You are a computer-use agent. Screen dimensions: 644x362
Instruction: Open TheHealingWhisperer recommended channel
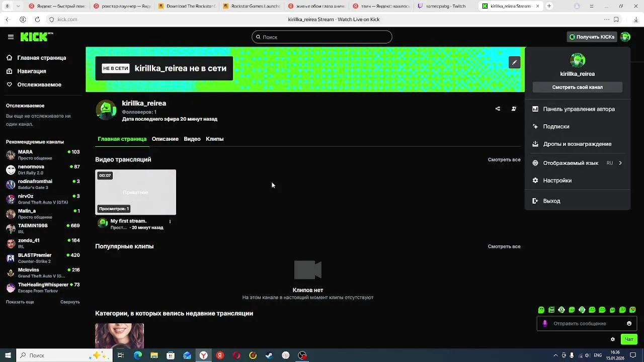(x=43, y=287)
